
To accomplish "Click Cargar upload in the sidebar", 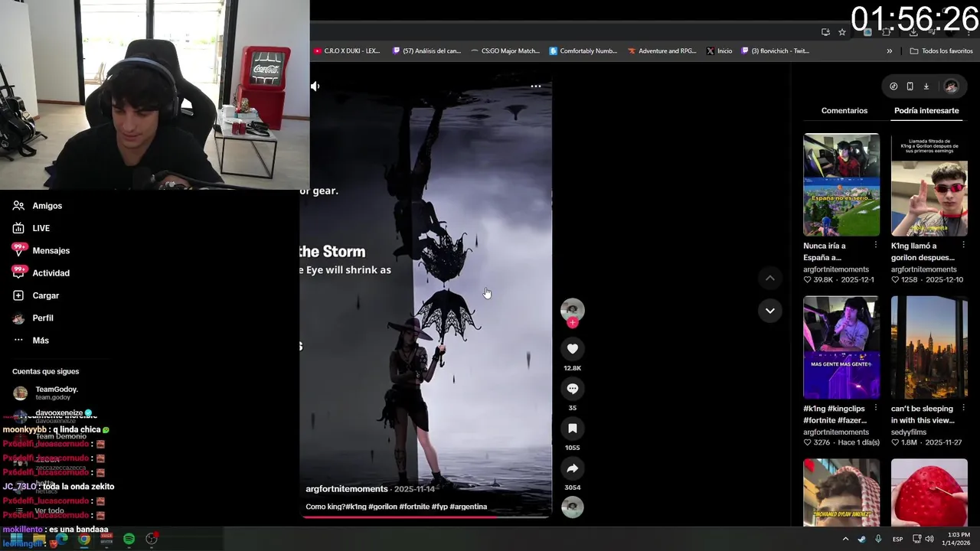I will [x=36, y=295].
